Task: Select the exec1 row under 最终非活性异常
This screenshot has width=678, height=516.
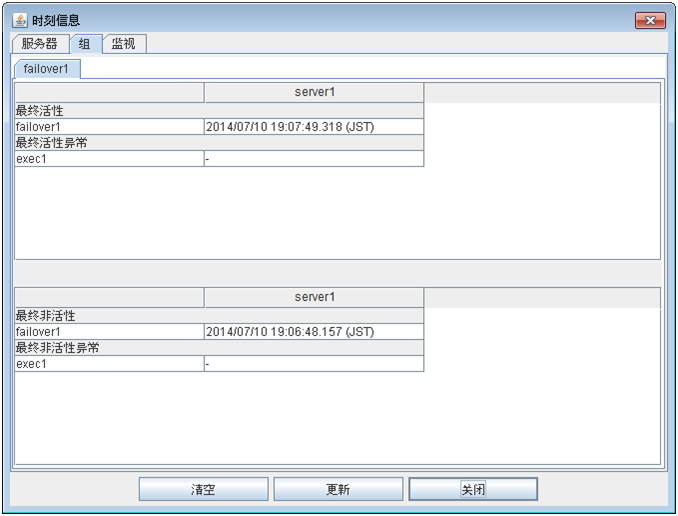Action: click(109, 364)
